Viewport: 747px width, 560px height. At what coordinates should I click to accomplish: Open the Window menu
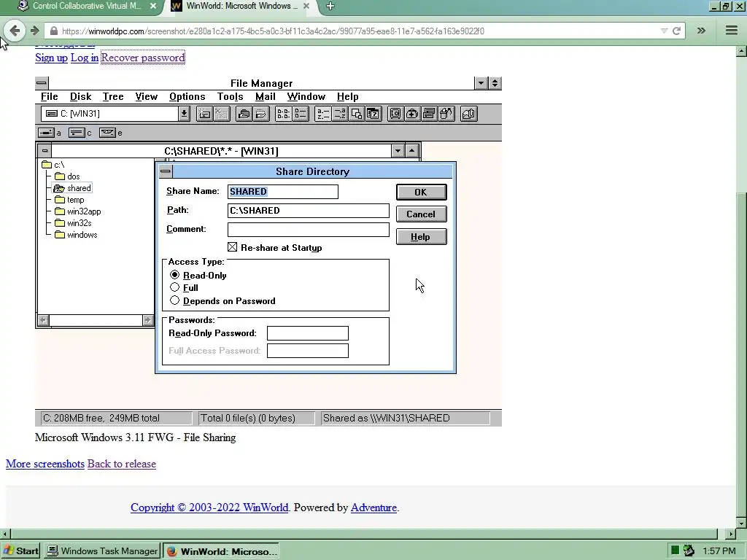pos(306,97)
